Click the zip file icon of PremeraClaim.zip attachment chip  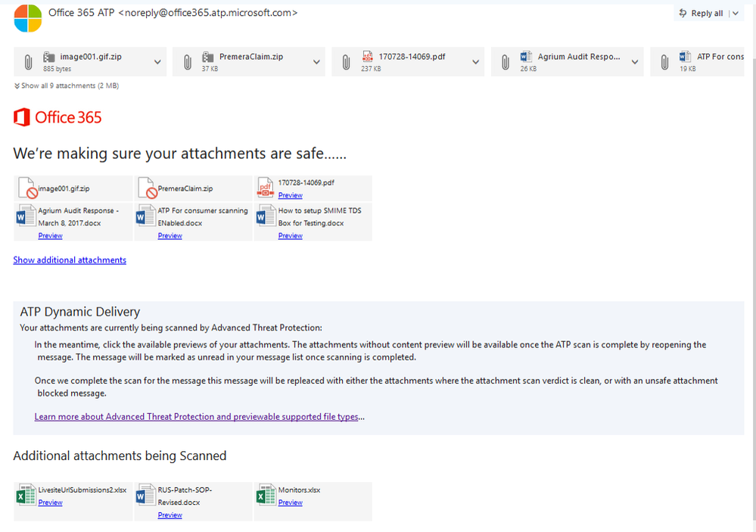208,57
